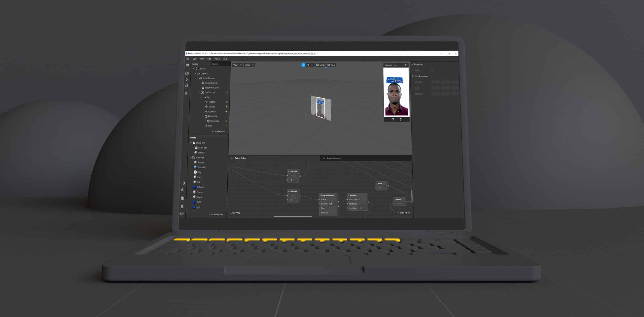Select the Scale manipulator tool

312,65
